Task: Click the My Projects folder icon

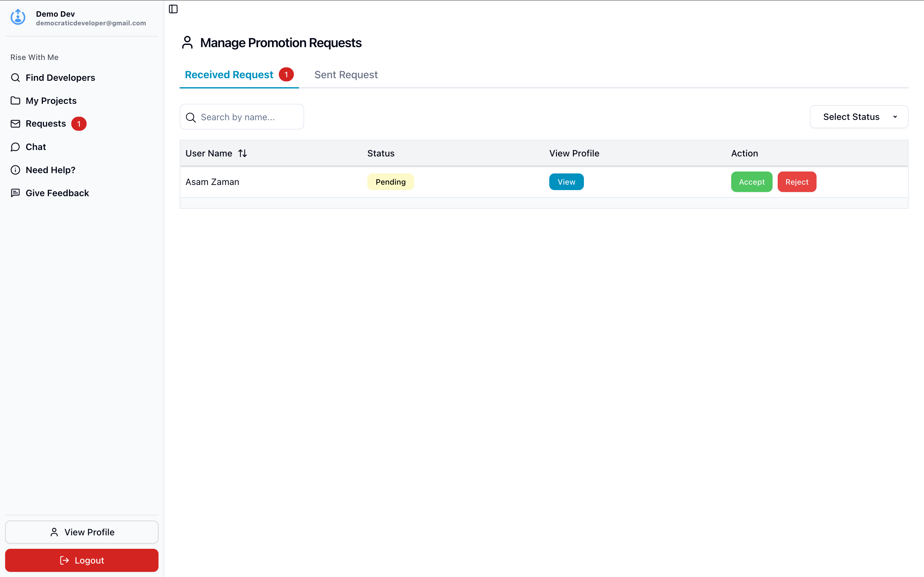Action: click(15, 101)
